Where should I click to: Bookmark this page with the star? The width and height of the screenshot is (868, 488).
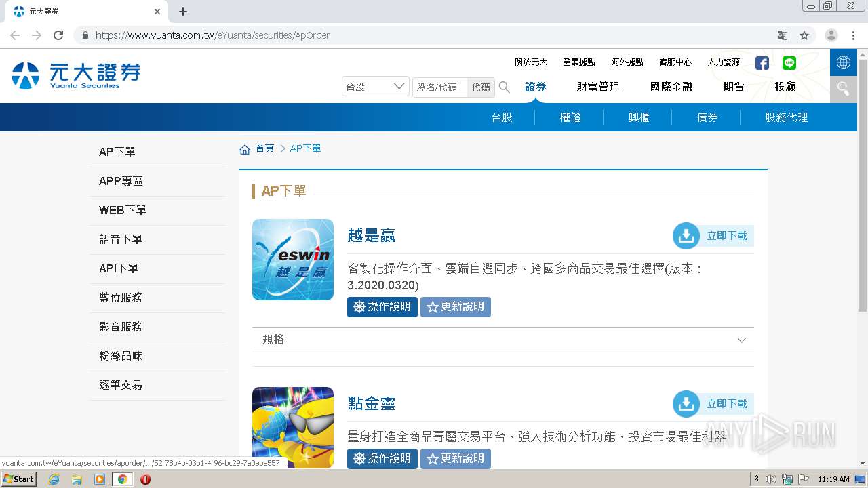[804, 35]
